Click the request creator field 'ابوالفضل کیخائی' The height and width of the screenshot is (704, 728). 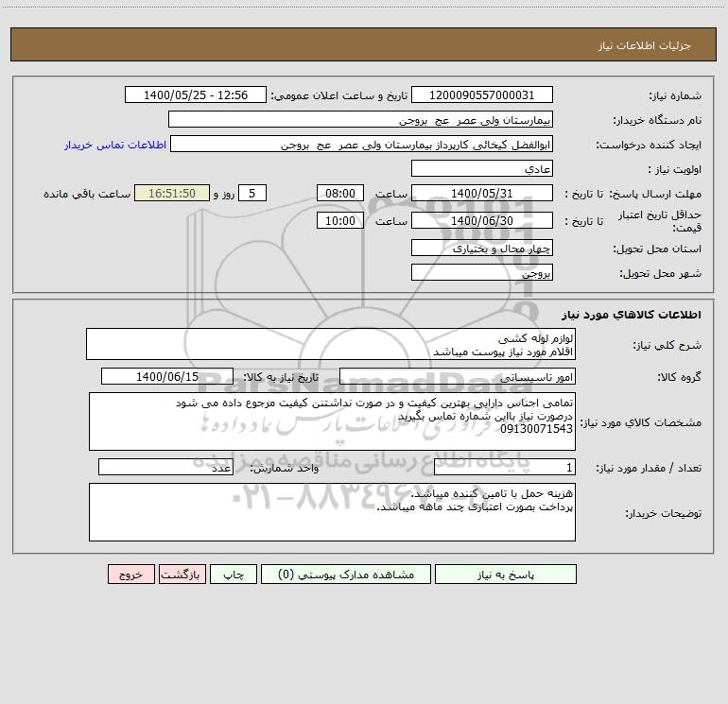[x=361, y=144]
